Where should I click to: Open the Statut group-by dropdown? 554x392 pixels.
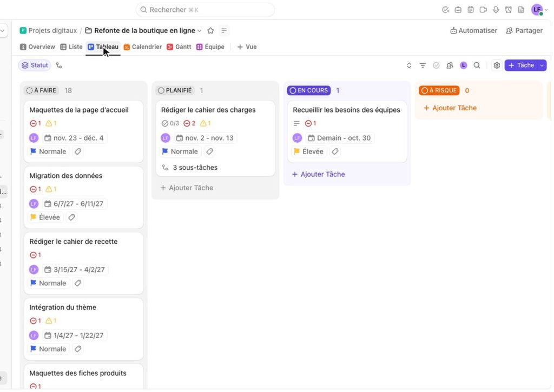(x=35, y=65)
